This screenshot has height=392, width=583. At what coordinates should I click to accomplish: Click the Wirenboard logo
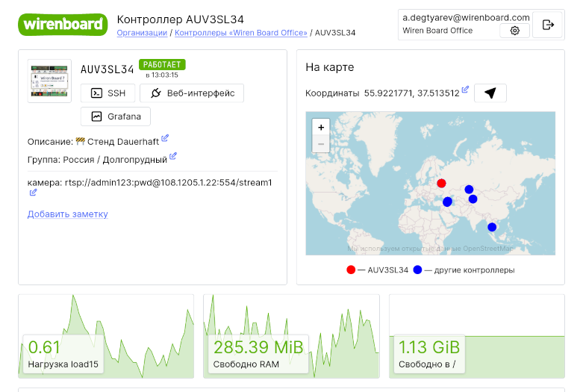pos(63,25)
